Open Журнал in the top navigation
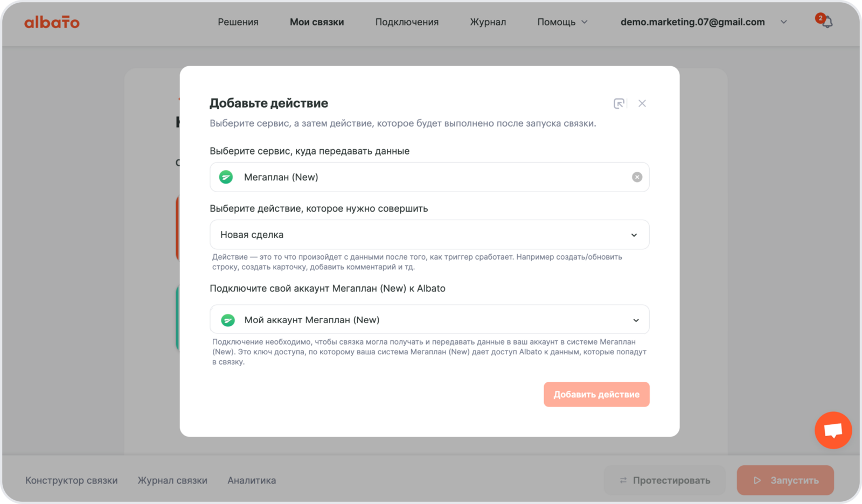 488,22
